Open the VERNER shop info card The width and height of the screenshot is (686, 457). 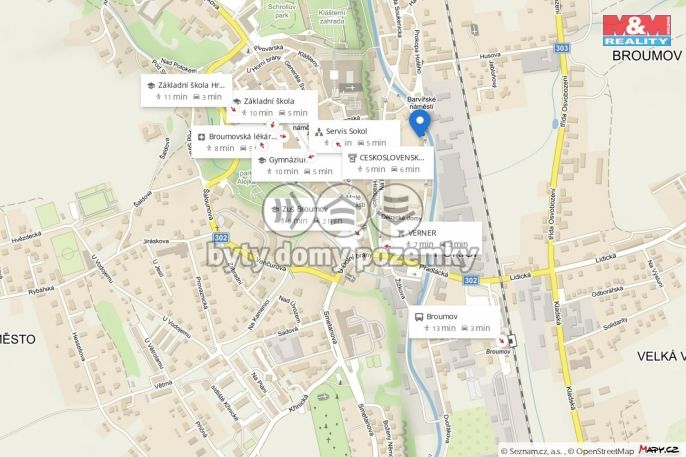[436, 238]
